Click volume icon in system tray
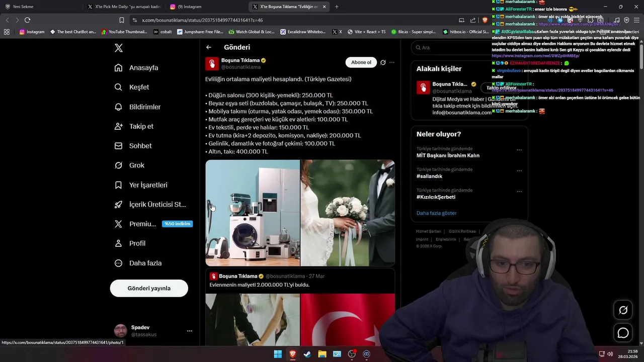The image size is (644, 362). [610, 354]
